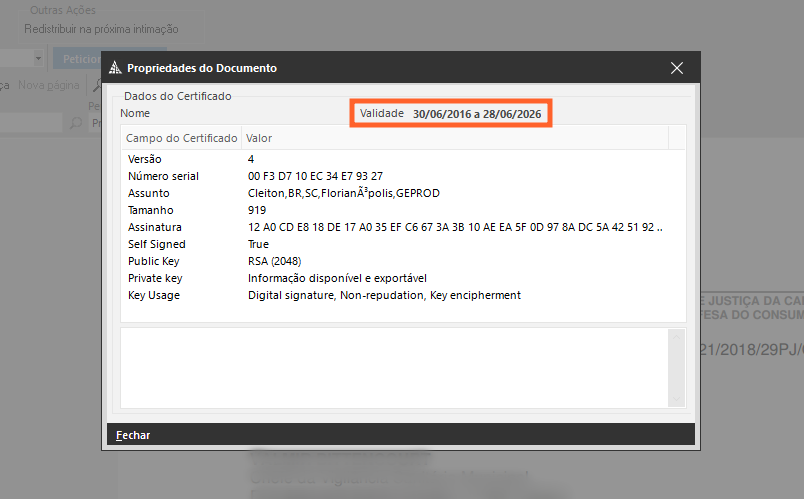Select the Assinatura row

[x=156, y=227]
